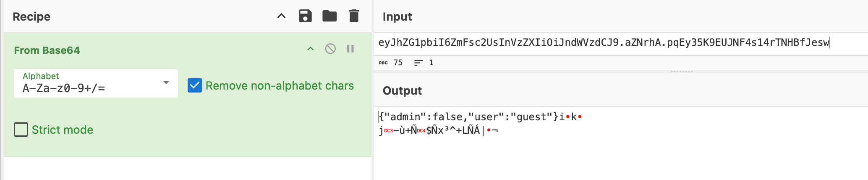The width and height of the screenshot is (868, 180).
Task: Uncheck Remove non-alphabet chars
Action: [195, 85]
